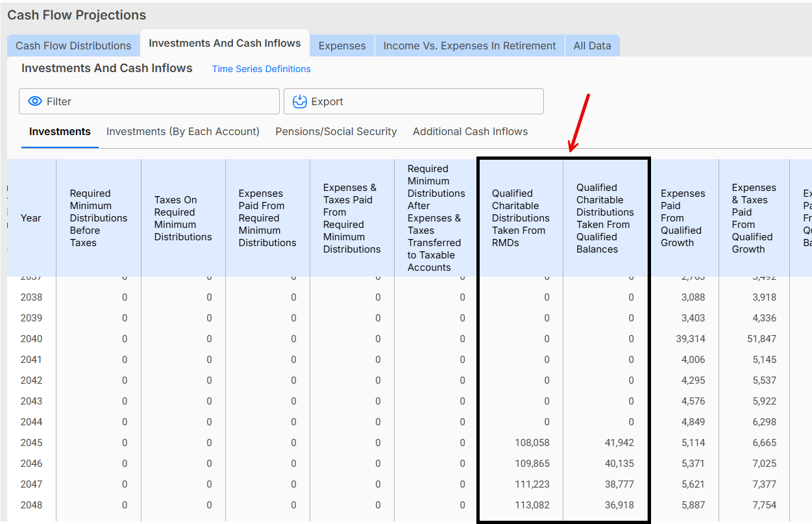
Task: Click the 108,058 value in 2045 row
Action: point(531,443)
